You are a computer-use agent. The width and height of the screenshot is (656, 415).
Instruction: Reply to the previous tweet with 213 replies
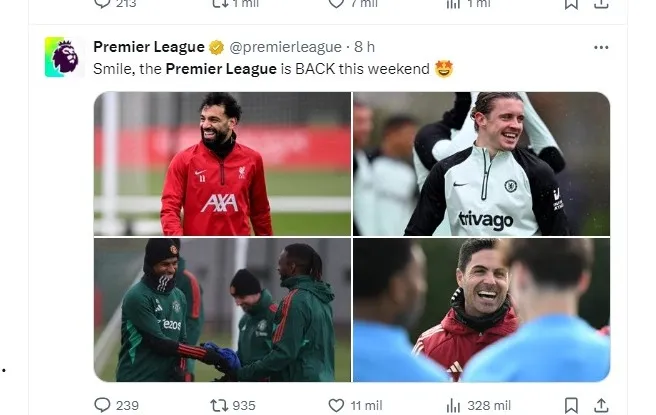102,3
